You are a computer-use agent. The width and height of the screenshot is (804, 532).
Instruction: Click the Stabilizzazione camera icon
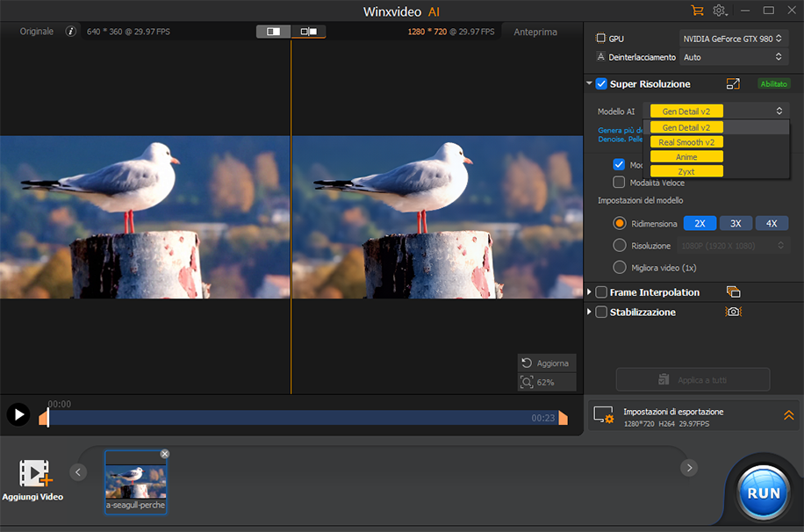(x=733, y=312)
